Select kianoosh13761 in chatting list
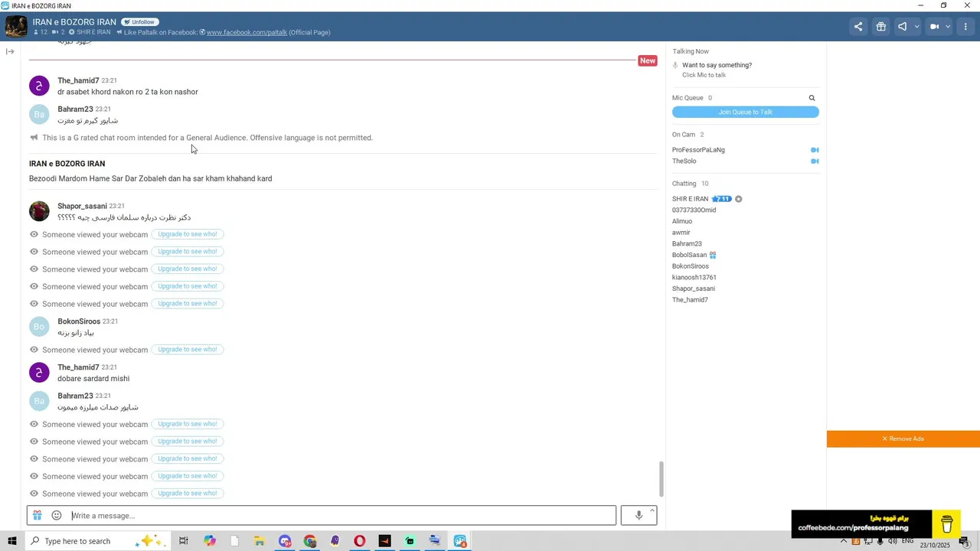Viewport: 980px width, 551px height. tap(694, 278)
